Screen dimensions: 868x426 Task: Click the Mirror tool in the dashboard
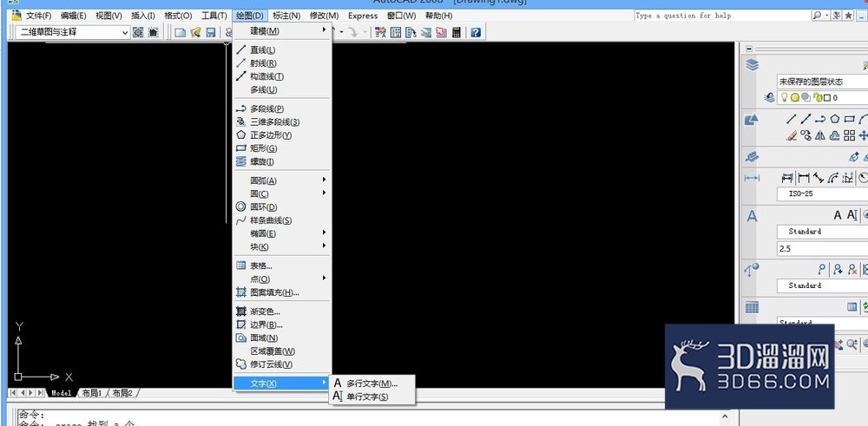pyautogui.click(x=820, y=135)
